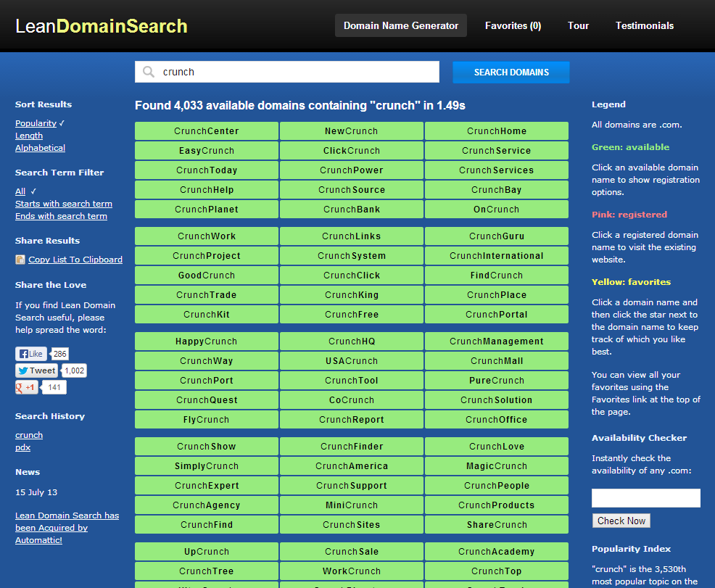The width and height of the screenshot is (715, 588).
Task: Sort results alphabetically
Action: (40, 148)
